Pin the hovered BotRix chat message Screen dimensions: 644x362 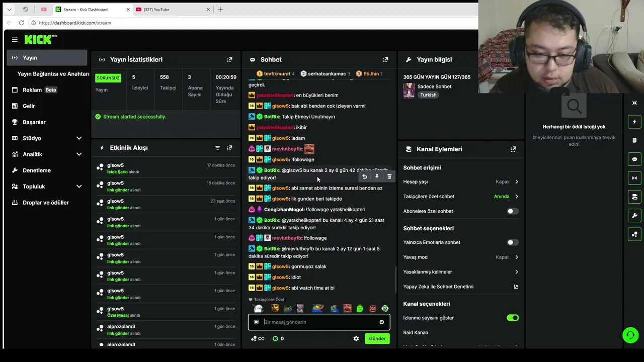click(x=377, y=176)
